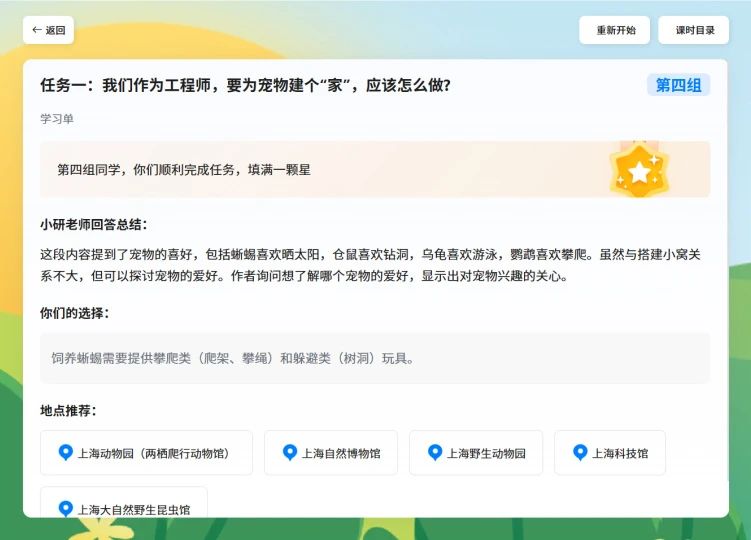
Task: Select the 上海大自然野生昆虫馆 location card
Action: (x=124, y=502)
